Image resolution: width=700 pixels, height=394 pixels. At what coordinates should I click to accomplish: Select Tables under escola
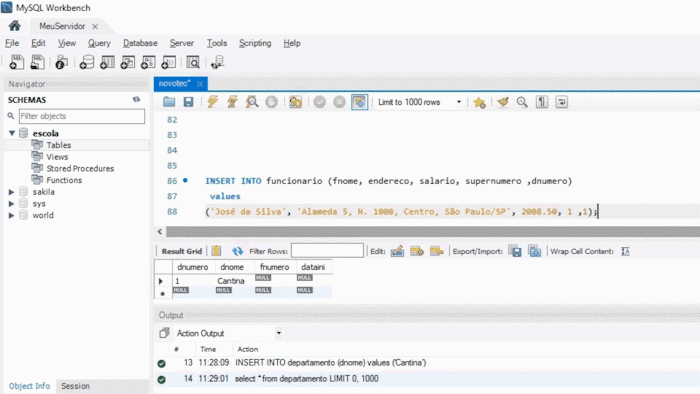point(58,145)
